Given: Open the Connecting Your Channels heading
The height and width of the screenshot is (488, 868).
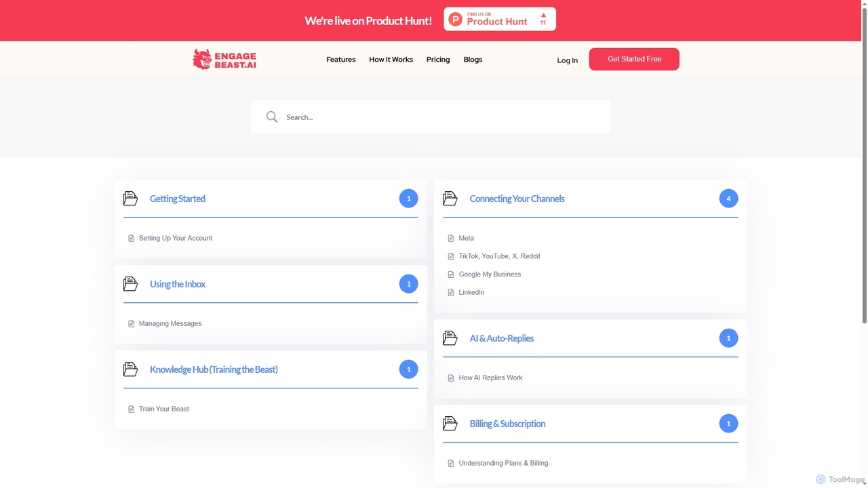Looking at the screenshot, I should [x=517, y=199].
